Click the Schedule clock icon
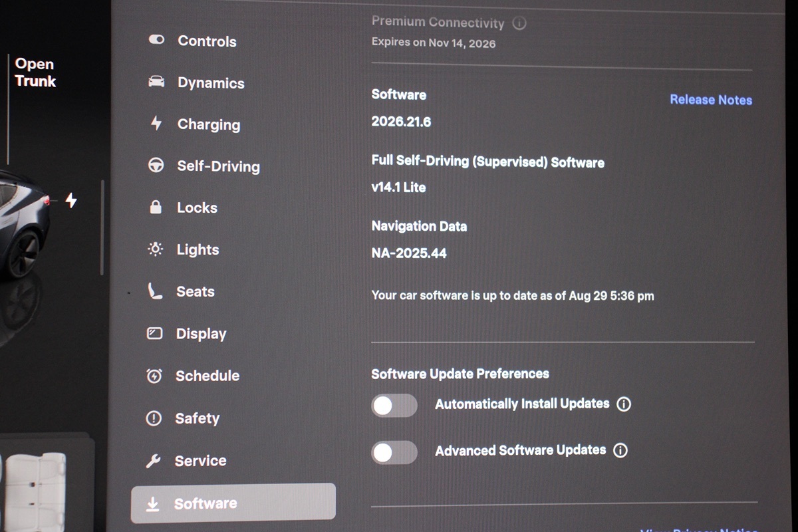Image resolution: width=798 pixels, height=532 pixels. (x=154, y=376)
